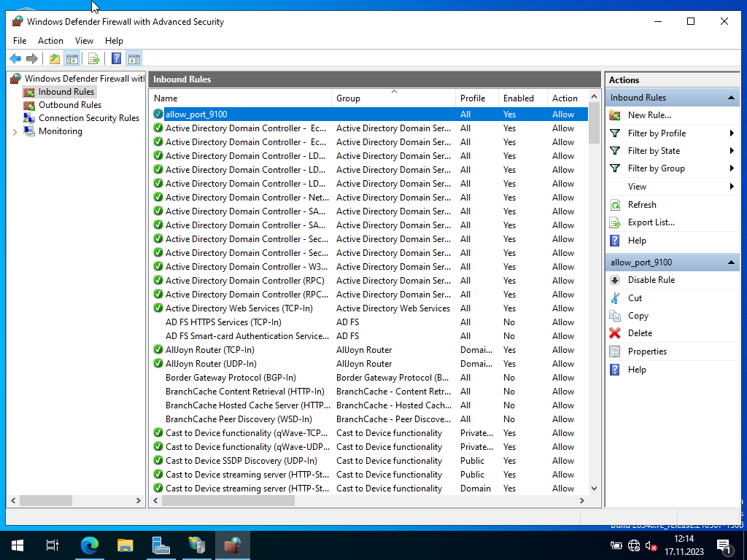Image resolution: width=747 pixels, height=560 pixels.
Task: Open File Explorer from the taskbar
Action: click(125, 545)
